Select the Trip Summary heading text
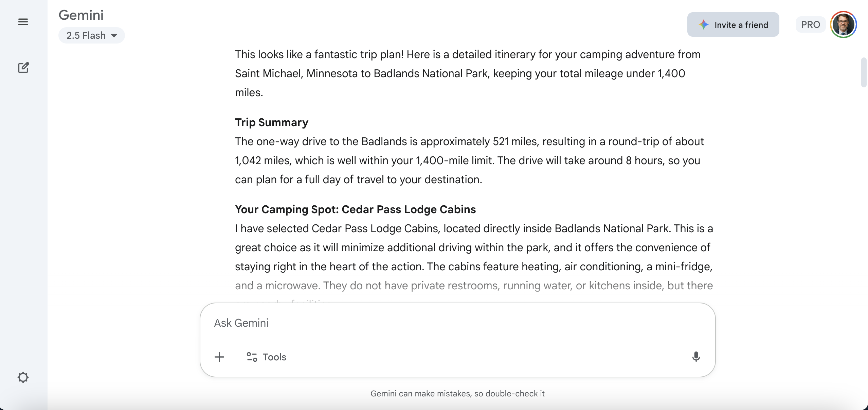Screen dimensions: 868x410 pyautogui.click(x=271, y=122)
